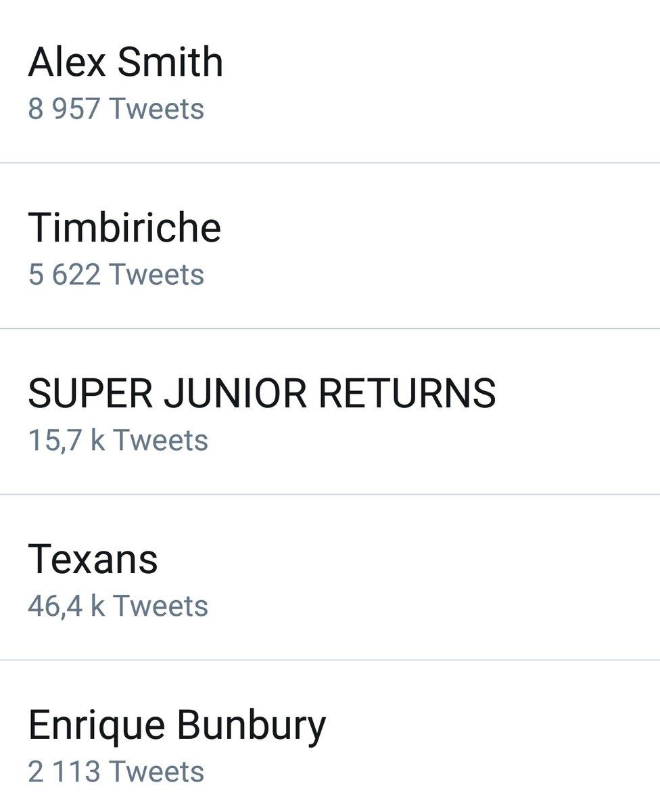Open the SUPER JUNIOR RETURNS trend
This screenshot has height=812, width=660.
262,393
